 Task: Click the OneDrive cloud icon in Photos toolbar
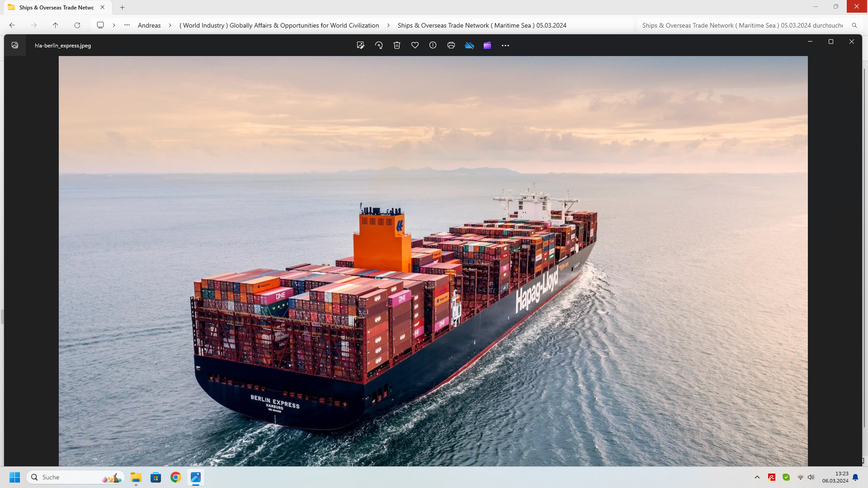point(469,45)
